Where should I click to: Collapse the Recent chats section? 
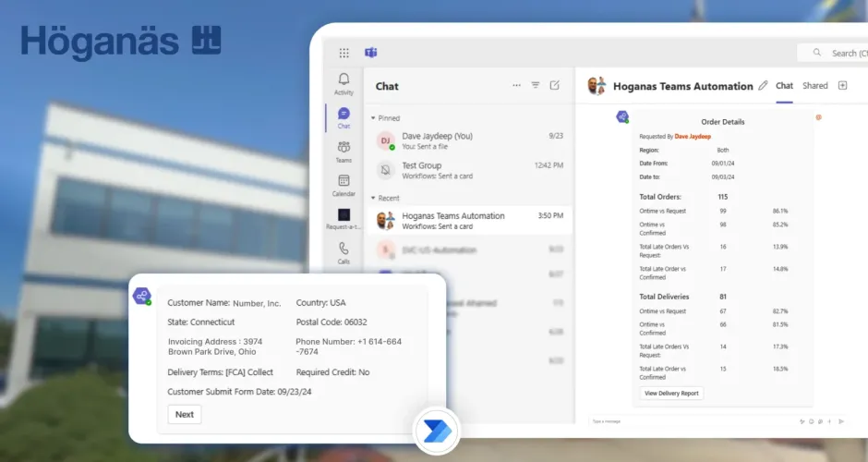pyautogui.click(x=374, y=198)
